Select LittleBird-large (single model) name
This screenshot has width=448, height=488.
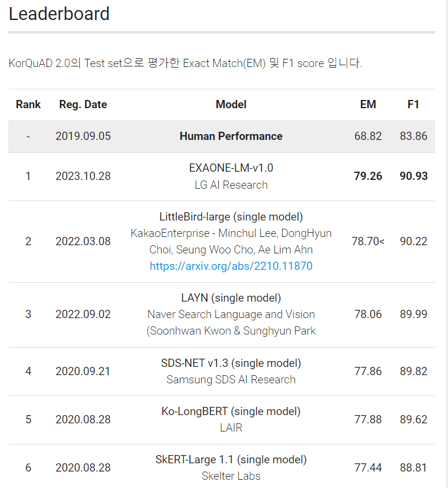pyautogui.click(x=231, y=217)
